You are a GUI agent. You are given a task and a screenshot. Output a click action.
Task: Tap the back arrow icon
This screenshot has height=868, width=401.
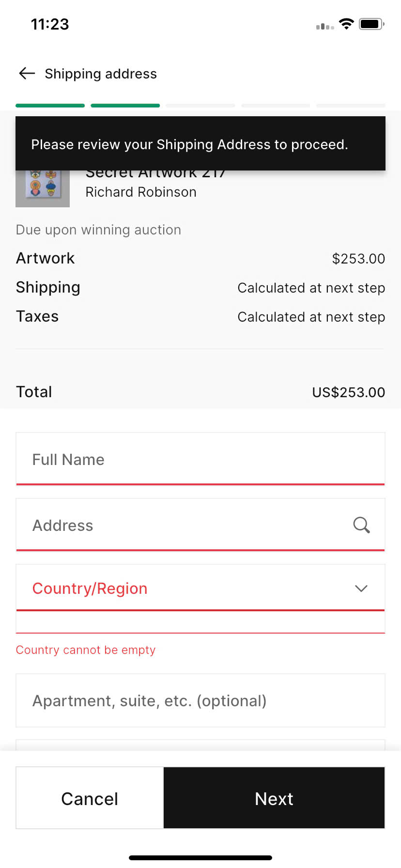(27, 74)
